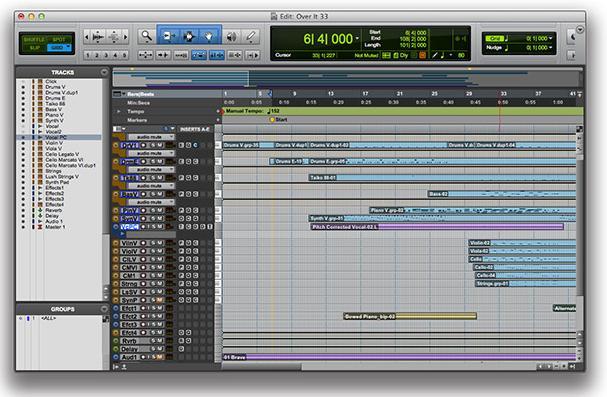Expand the Tempo ruler disclosure triangle
This screenshot has height=397, width=607.
coord(119,111)
